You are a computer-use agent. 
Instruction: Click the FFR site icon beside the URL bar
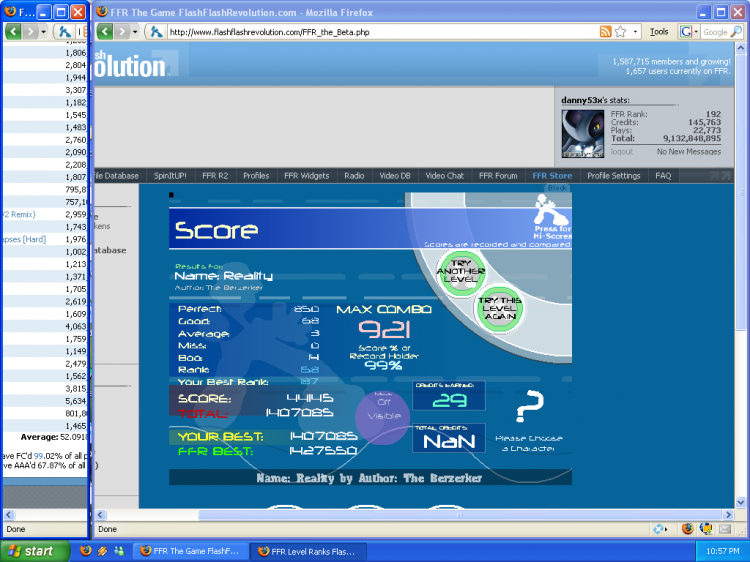pos(156,32)
